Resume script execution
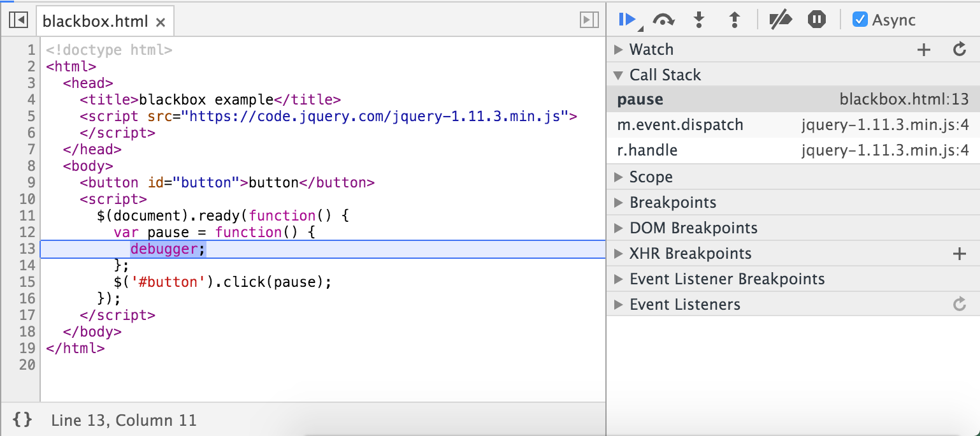Screen dimensions: 980x436 pyautogui.click(x=628, y=20)
